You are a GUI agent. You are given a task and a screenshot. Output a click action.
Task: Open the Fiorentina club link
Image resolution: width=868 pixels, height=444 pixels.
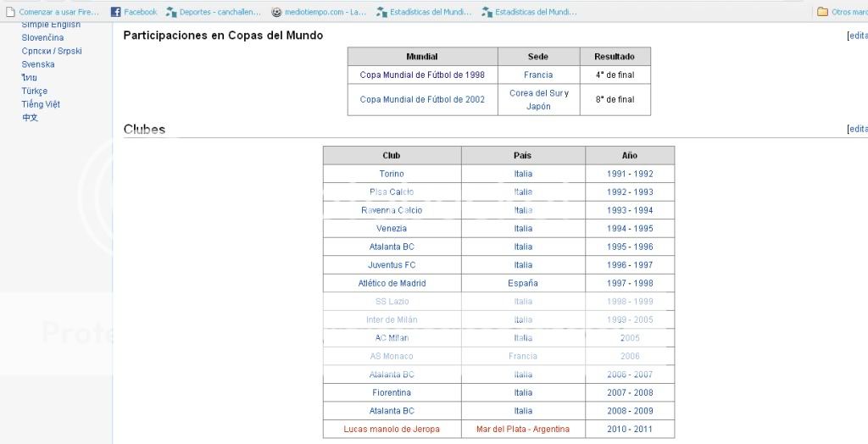pos(392,393)
